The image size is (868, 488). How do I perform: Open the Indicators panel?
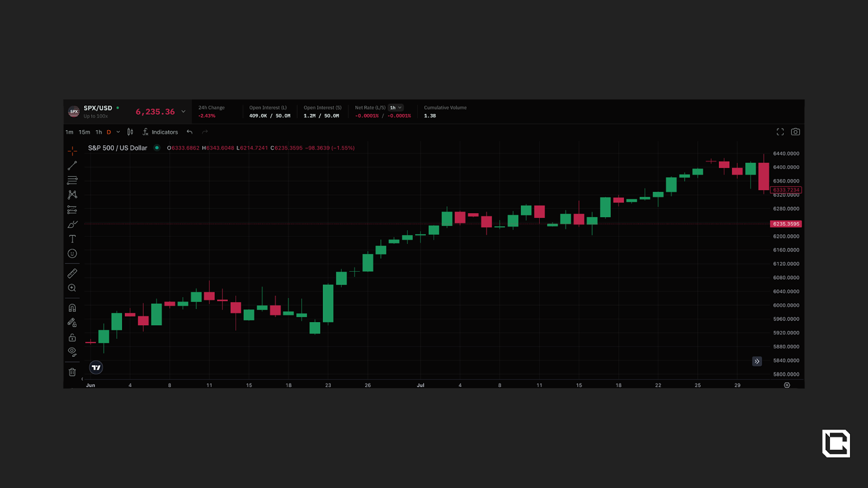pos(160,132)
